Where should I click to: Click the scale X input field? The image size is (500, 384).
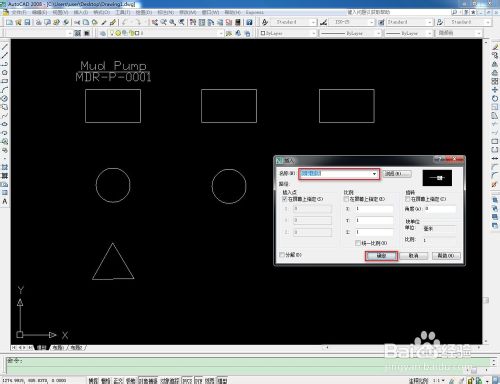coord(374,209)
